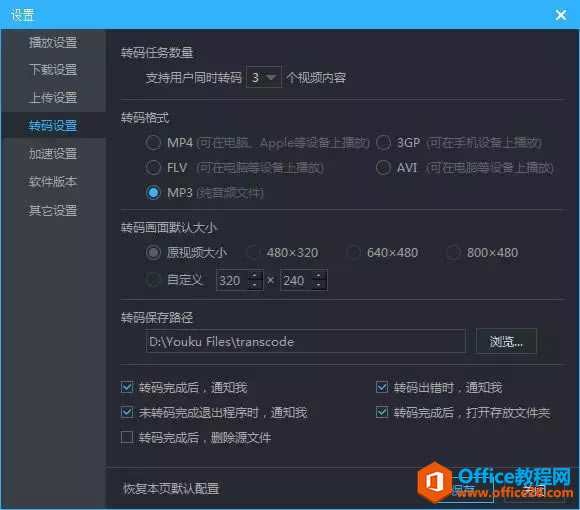Increase the custom width 320 stepper
580x510 pixels.
pyautogui.click(x=254, y=276)
